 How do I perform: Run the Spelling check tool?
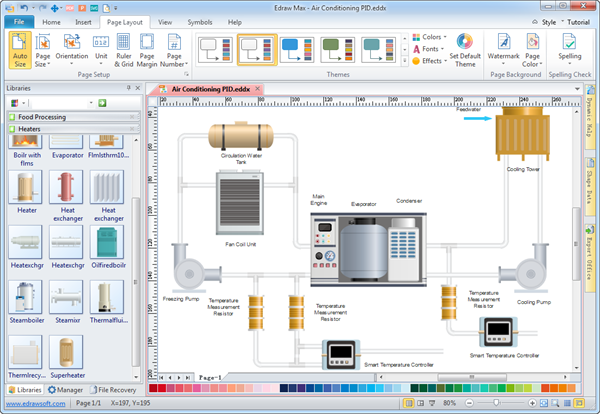pos(569,50)
